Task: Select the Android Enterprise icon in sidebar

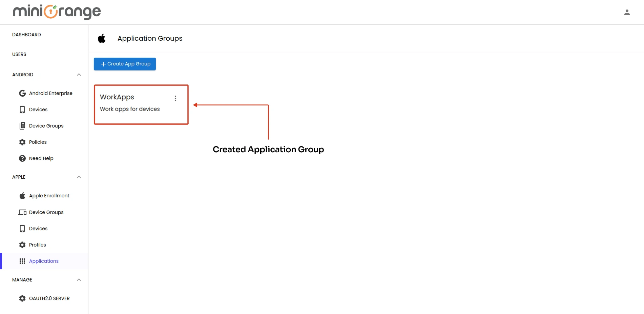Action: [x=22, y=93]
